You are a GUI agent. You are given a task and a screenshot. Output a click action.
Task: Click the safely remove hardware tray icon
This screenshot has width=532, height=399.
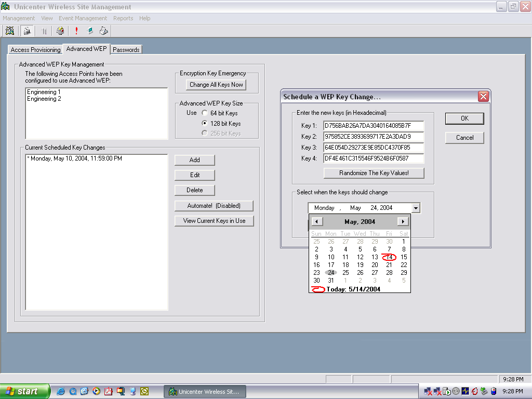[484, 391]
